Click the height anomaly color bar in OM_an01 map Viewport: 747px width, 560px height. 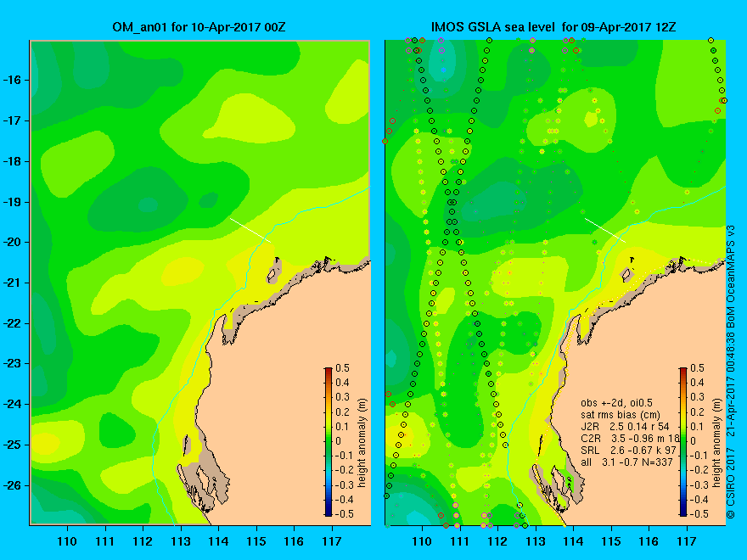click(329, 441)
